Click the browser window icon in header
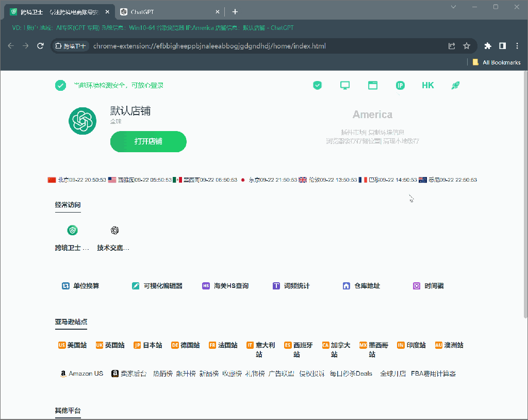This screenshot has height=420, width=528. (x=373, y=86)
